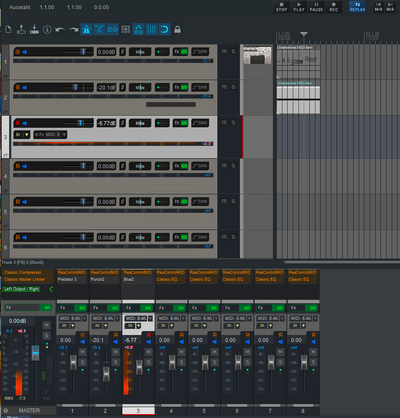Toggle the padlock locking icon
Screen dimensions: 400x418
[178, 29]
